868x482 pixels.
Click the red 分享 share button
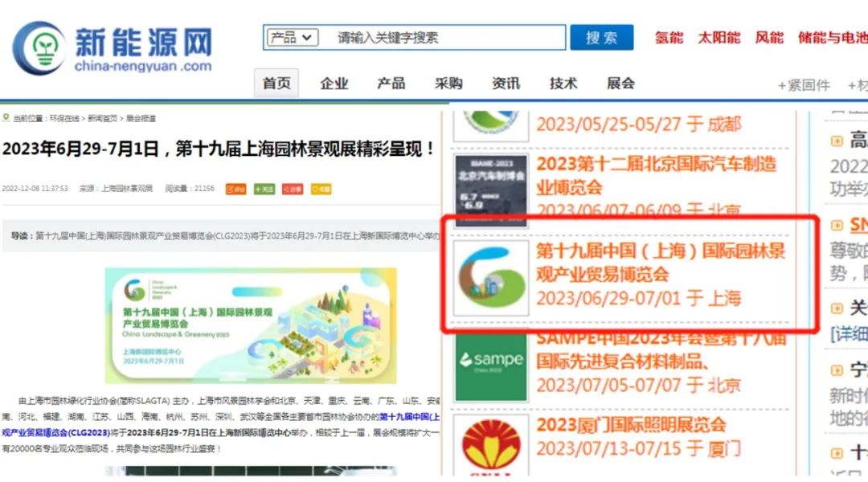tap(293, 190)
